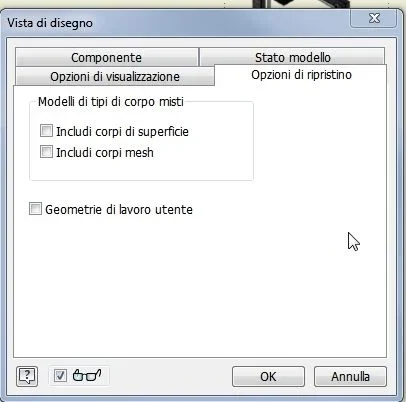Click the dark model geometry behind the dialog
The image size is (406, 402).
pyautogui.click(x=300, y=3)
